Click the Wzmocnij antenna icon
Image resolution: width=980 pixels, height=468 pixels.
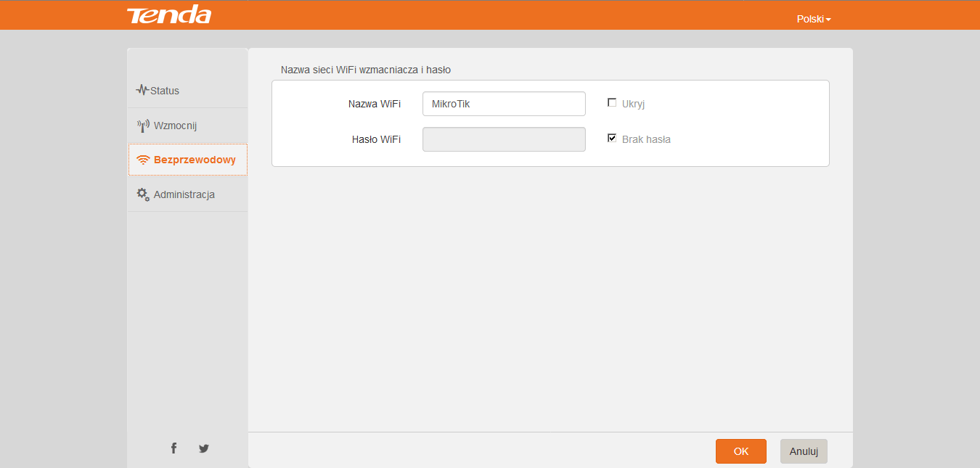pyautogui.click(x=143, y=126)
